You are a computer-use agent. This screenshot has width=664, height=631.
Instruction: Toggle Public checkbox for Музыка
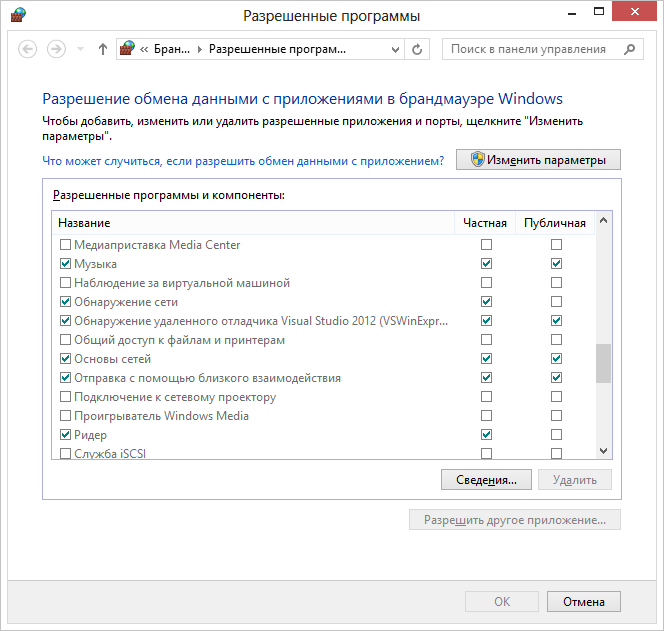coord(556,264)
